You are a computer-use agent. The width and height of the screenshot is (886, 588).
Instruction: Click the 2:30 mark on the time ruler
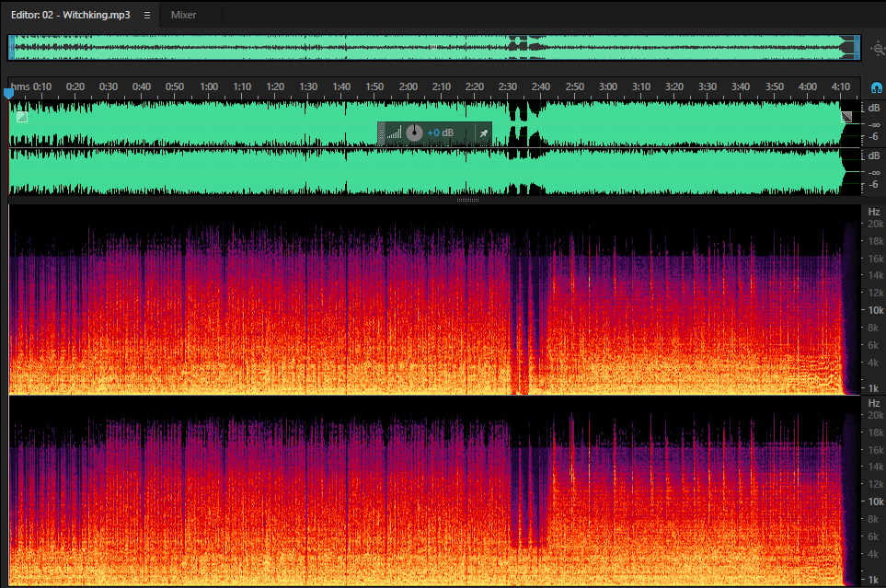pos(508,87)
